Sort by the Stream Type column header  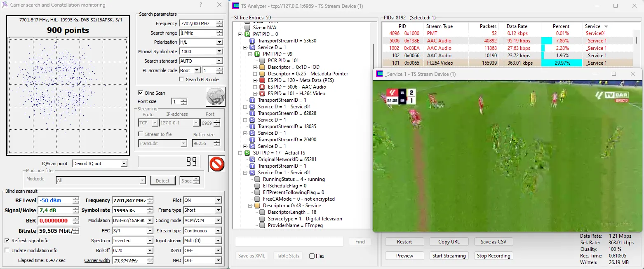point(440,26)
